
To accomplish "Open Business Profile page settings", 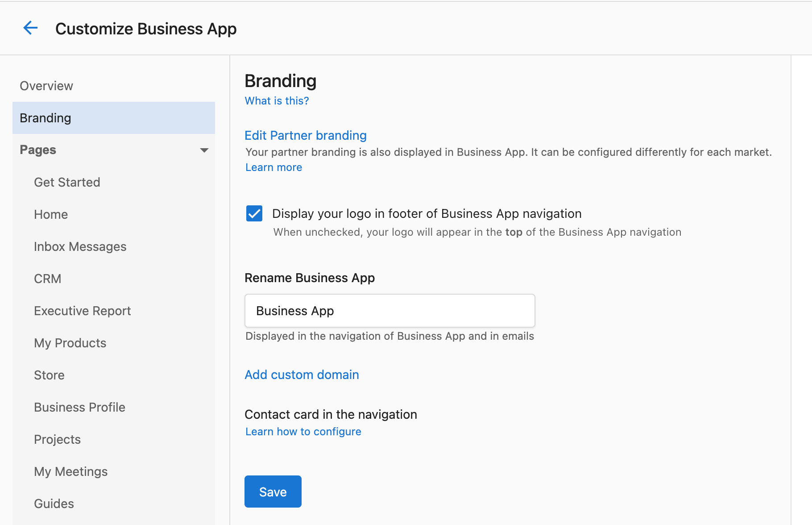I will [x=79, y=407].
